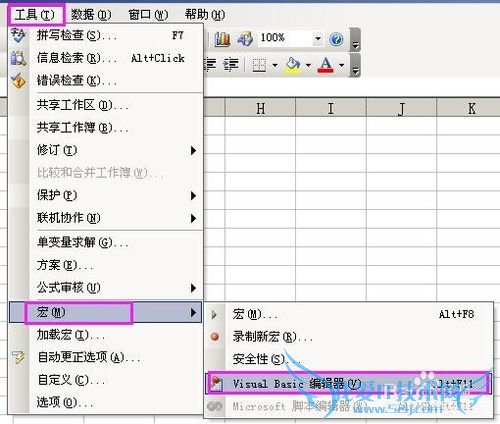Open 加载宏(I) add-ins dialog
500x424 pixels.
tap(106, 335)
